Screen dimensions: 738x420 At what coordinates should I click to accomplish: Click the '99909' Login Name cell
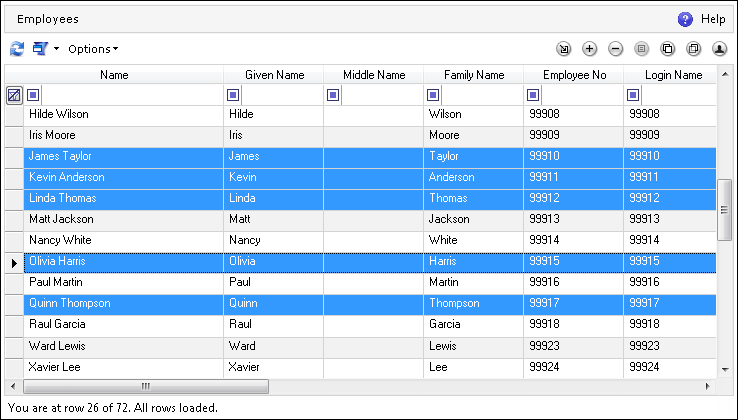point(670,136)
